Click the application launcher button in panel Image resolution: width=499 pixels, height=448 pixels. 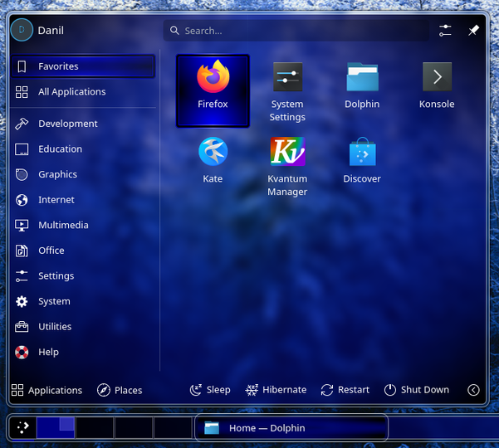(x=22, y=427)
